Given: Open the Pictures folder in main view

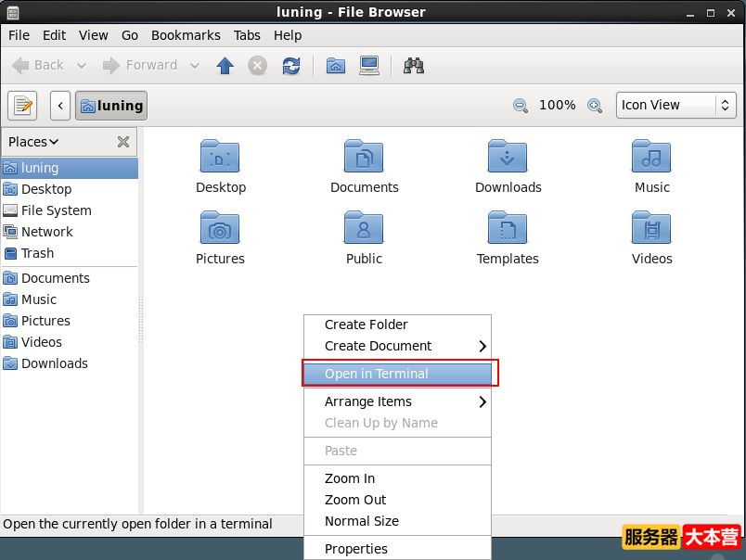Looking at the screenshot, I should click(x=220, y=237).
